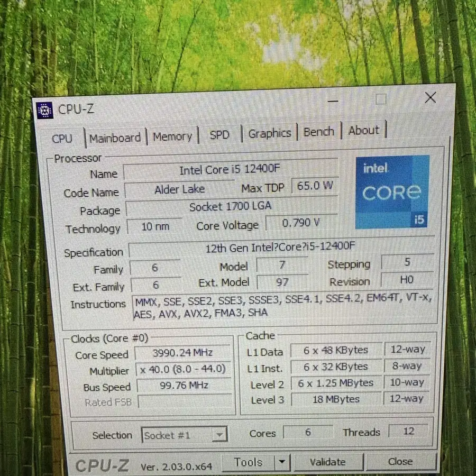This screenshot has width=476, height=476.
Task: Click the Socket 1700 LGA package field
Action: click(x=231, y=206)
